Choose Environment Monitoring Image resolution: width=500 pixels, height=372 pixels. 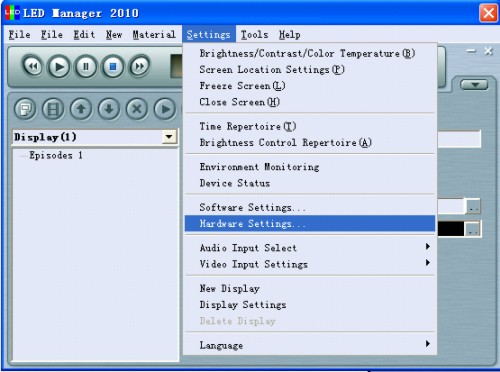point(310,167)
